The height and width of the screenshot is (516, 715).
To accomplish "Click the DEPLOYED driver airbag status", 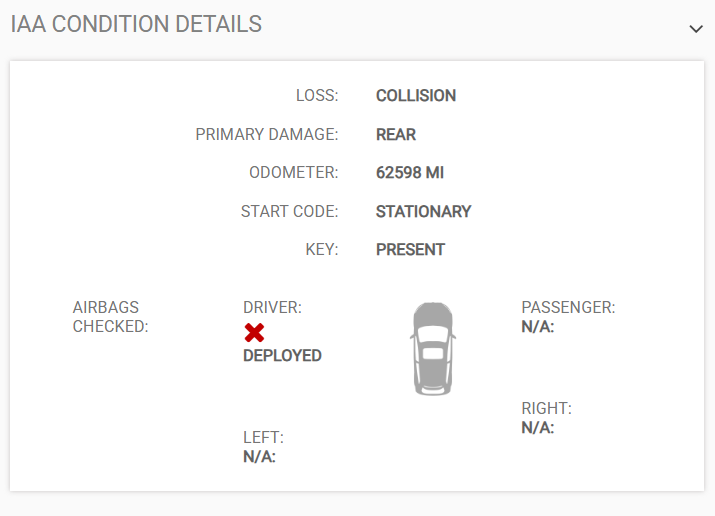I will [282, 356].
